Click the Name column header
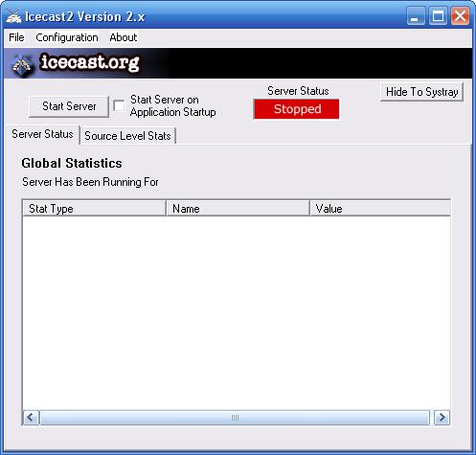The height and width of the screenshot is (455, 476). (238, 209)
